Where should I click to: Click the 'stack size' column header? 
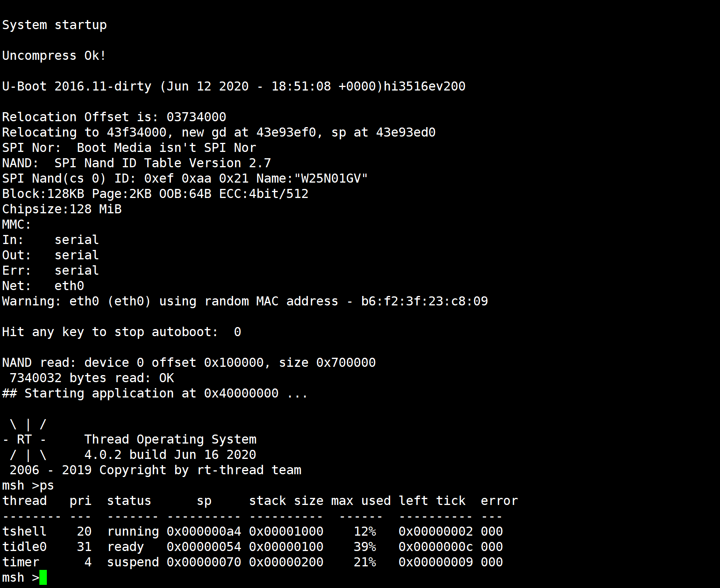286,501
